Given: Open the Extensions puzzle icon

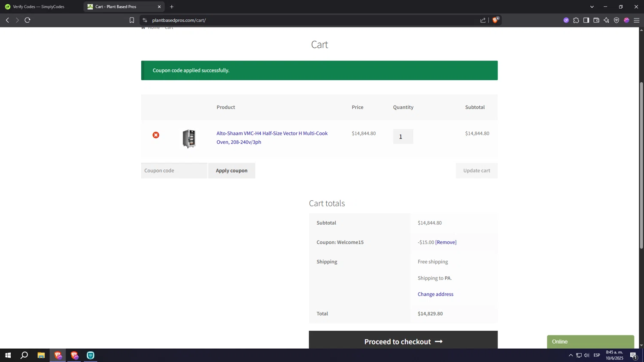Looking at the screenshot, I should pyautogui.click(x=576, y=20).
